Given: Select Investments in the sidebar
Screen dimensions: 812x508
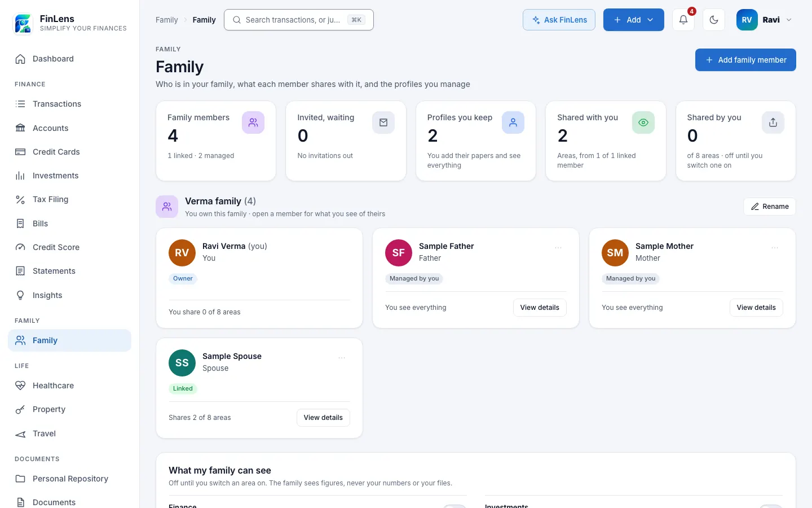Looking at the screenshot, I should pyautogui.click(x=69, y=176).
